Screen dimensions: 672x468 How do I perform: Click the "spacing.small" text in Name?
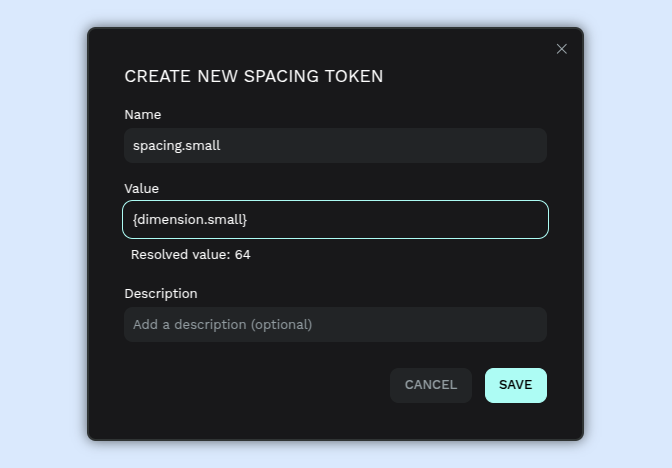tap(176, 145)
